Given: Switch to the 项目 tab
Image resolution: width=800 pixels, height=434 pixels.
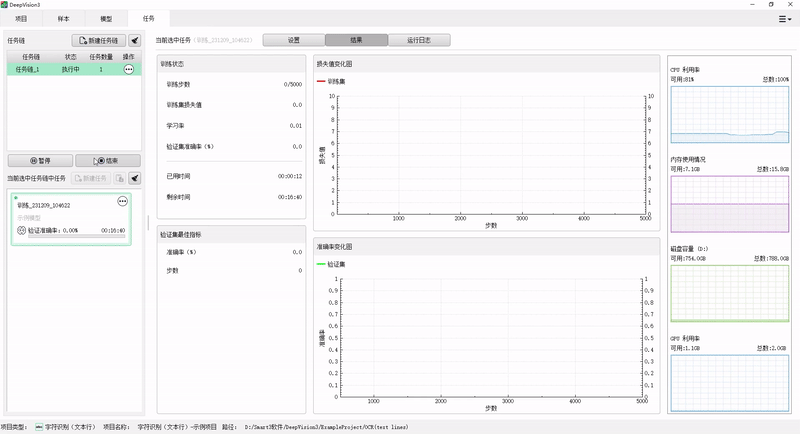Looking at the screenshot, I should (x=22, y=19).
